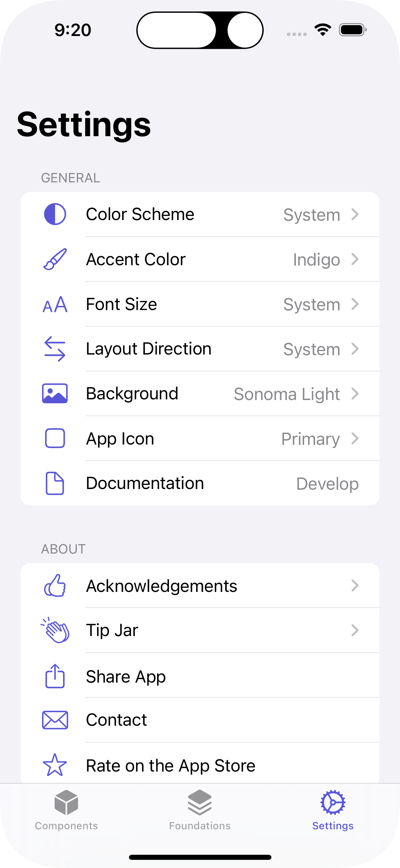Screen dimensions: 400x868
Task: Tap the Tip Jar clapping hands icon
Action: point(55,630)
